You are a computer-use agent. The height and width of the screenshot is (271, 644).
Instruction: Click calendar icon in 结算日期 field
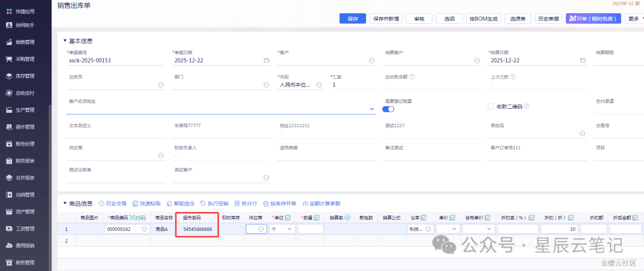coord(583,60)
